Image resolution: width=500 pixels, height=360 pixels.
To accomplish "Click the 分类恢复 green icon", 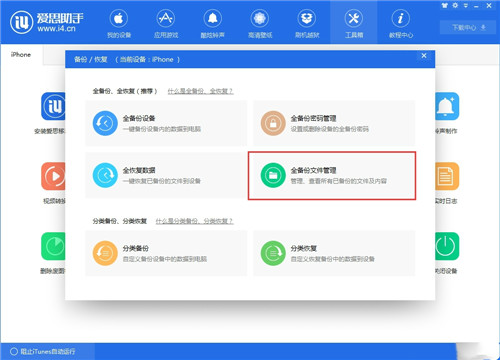I will tap(273, 253).
